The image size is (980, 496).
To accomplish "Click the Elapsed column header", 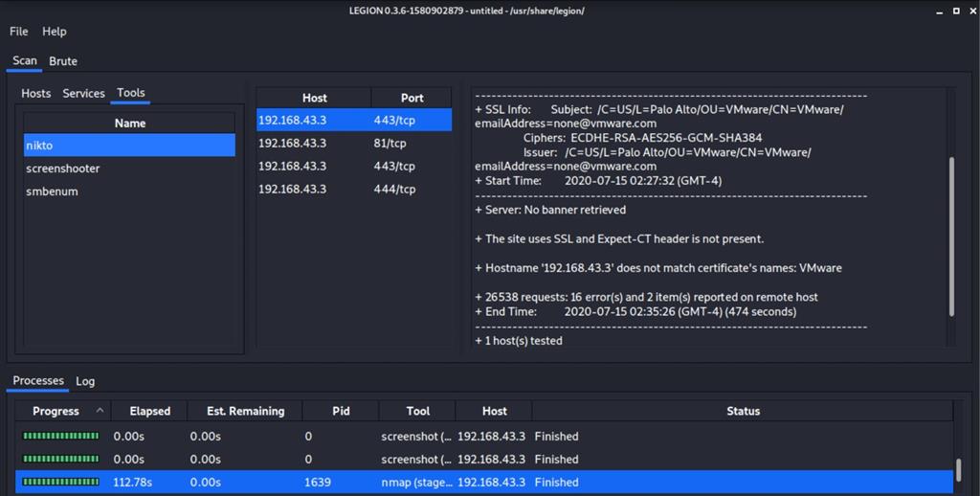I will (x=149, y=411).
